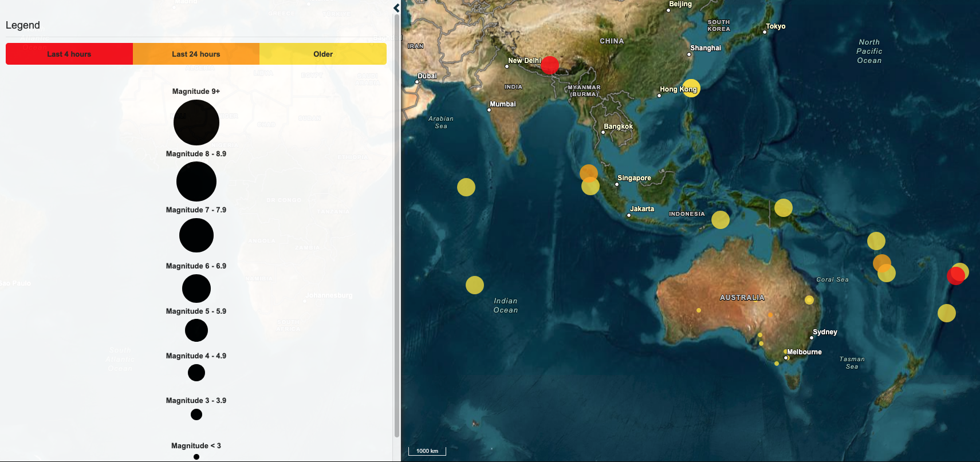Select the red 'Last 4 hours' legend swatch
The image size is (980, 462).
69,54
